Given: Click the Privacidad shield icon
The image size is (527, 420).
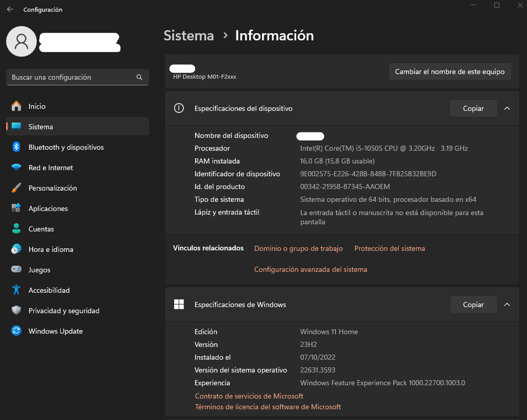Looking at the screenshot, I should (x=16, y=310).
